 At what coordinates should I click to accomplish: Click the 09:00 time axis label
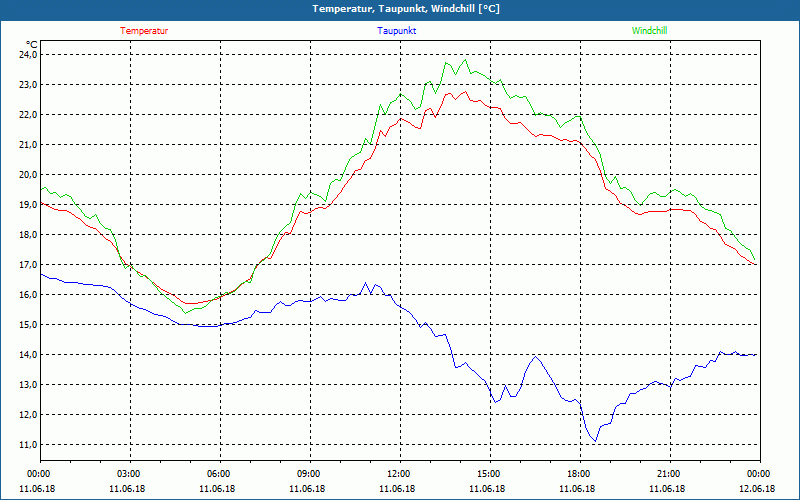tap(310, 474)
